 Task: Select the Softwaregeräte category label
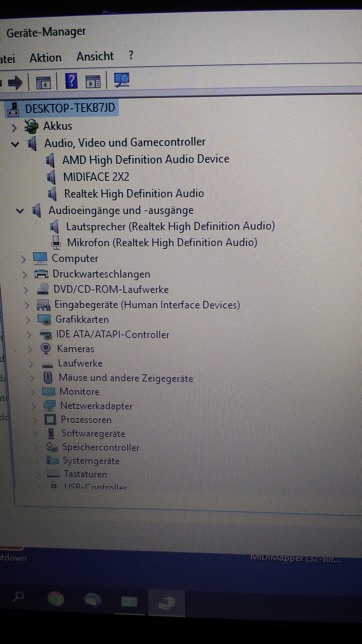[93, 434]
